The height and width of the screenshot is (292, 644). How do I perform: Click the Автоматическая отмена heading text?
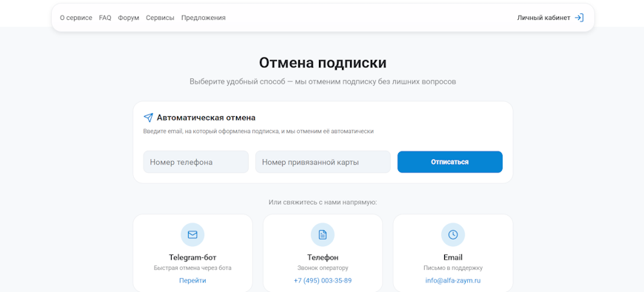click(x=207, y=118)
